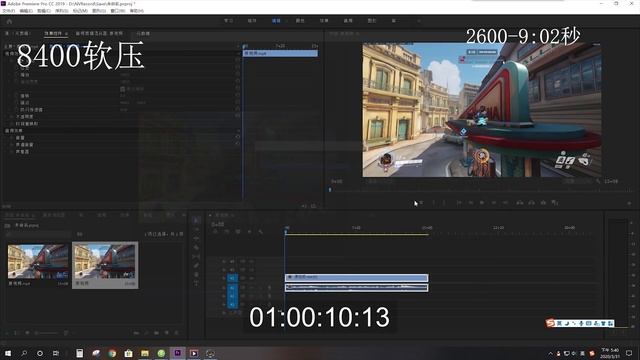640x360 pixels.
Task: Step forward one frame in Program monitor
Action: [494, 202]
